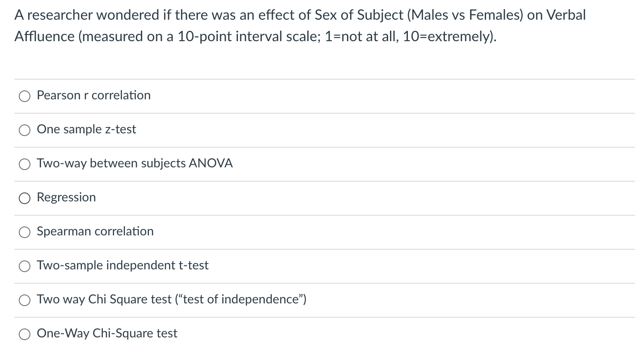Click the 'Regression' answer label text
644x358 pixels.
click(66, 197)
